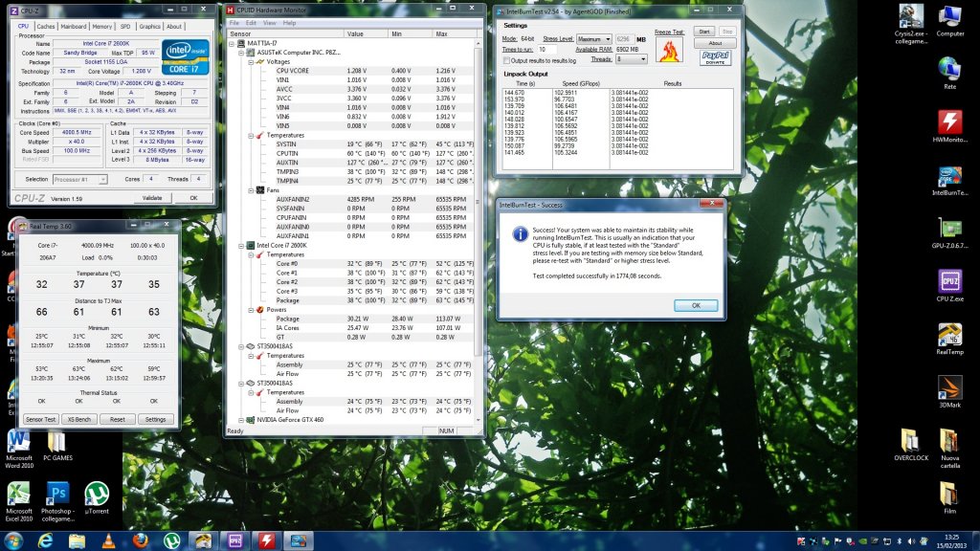The image size is (980, 551).
Task: Open the Threads dropdown in IntelBurnTest
Action: coord(632,59)
